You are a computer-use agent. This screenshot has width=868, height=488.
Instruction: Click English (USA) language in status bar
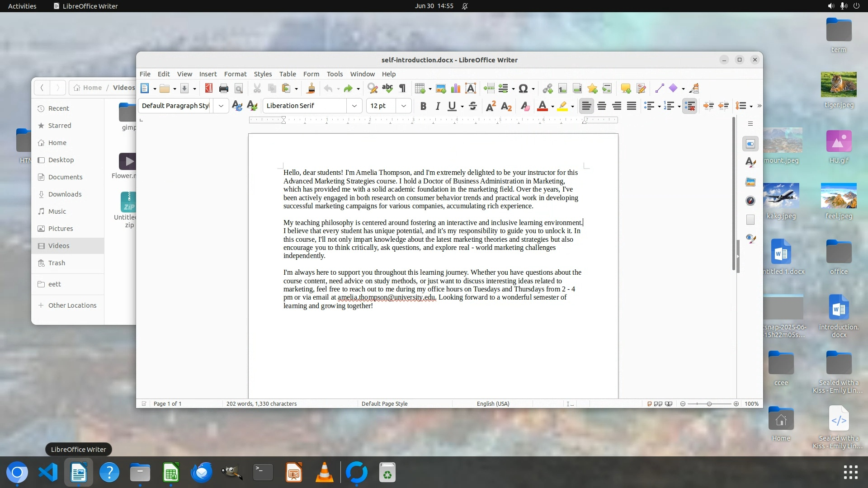point(493,404)
